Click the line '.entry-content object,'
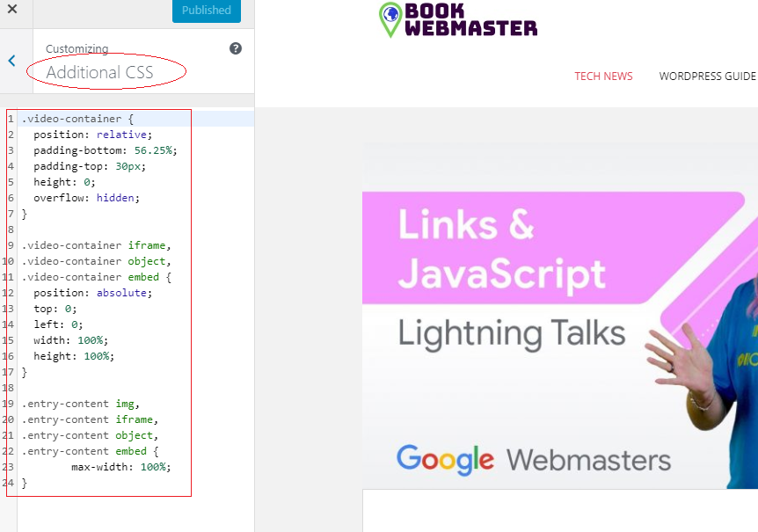 coord(90,435)
